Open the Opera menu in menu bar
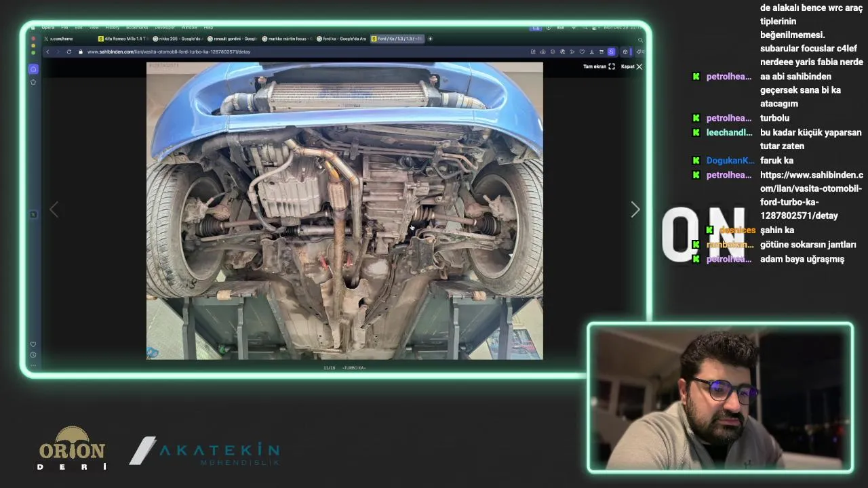868x488 pixels. coord(47,28)
